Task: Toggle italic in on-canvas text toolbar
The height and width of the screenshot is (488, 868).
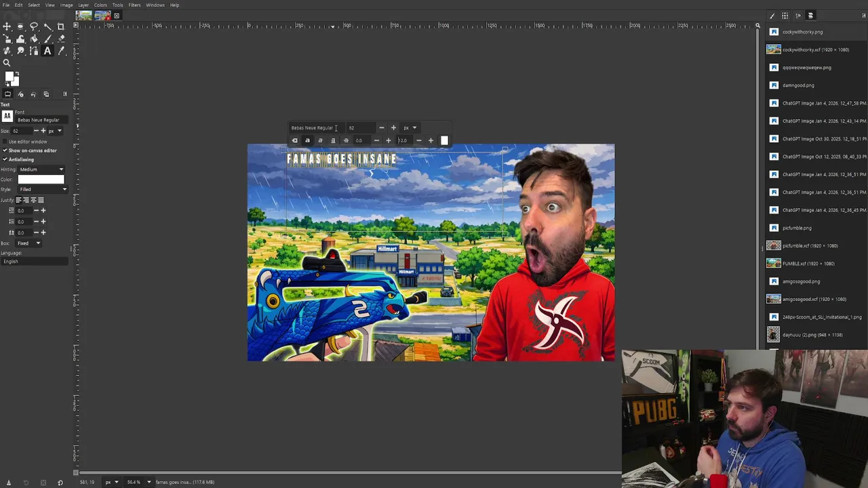Action: point(320,140)
